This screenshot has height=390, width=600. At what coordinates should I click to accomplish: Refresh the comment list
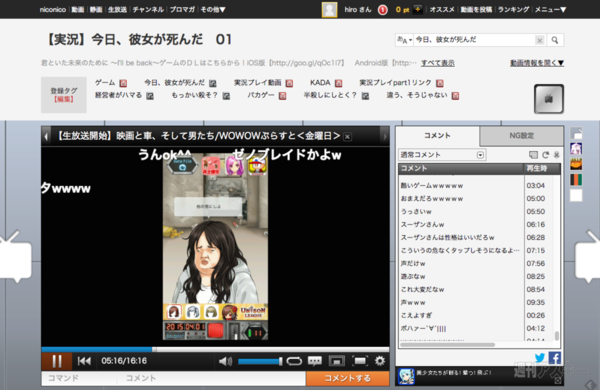[545, 155]
